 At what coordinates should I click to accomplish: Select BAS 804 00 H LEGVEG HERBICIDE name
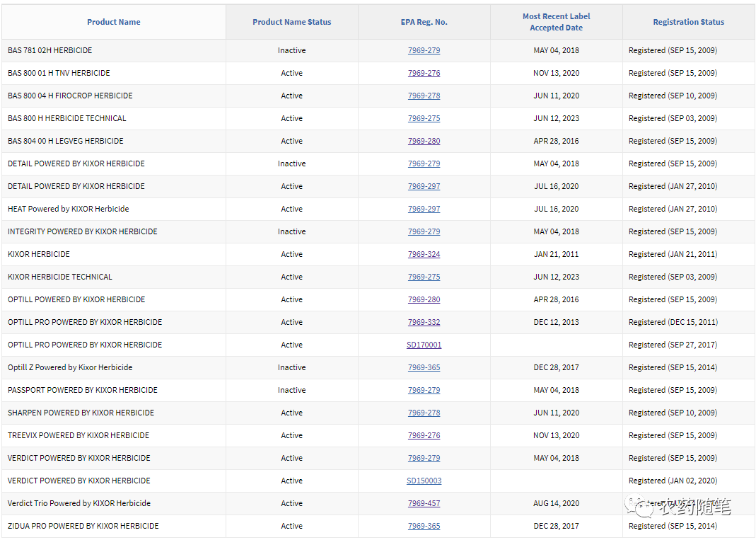66,141
